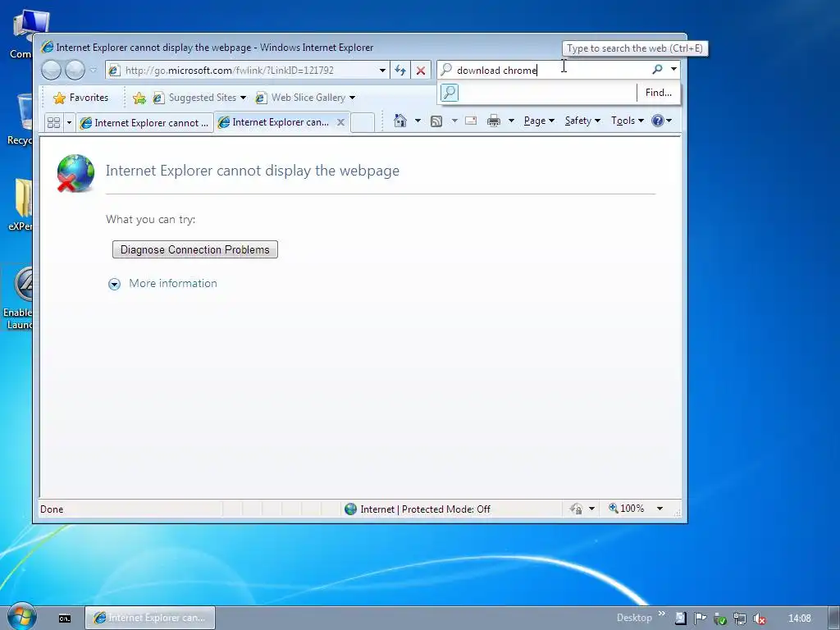
Task: Open the Help question mark menu
Action: pos(662,121)
